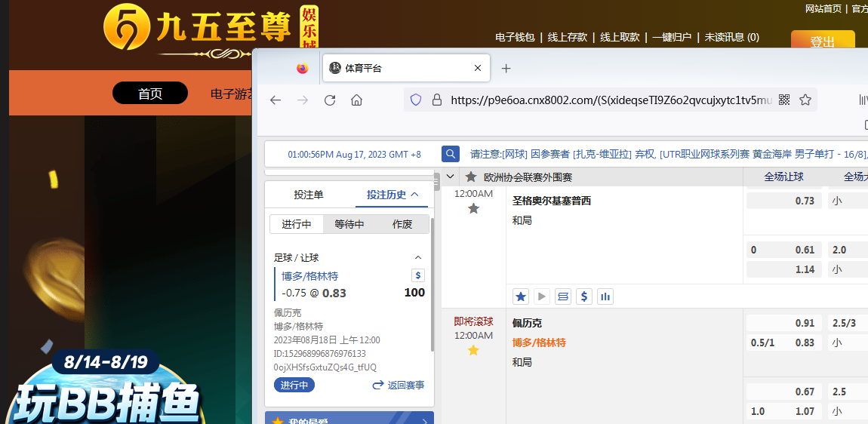Reload the page with the browser refresh icon

[x=330, y=100]
